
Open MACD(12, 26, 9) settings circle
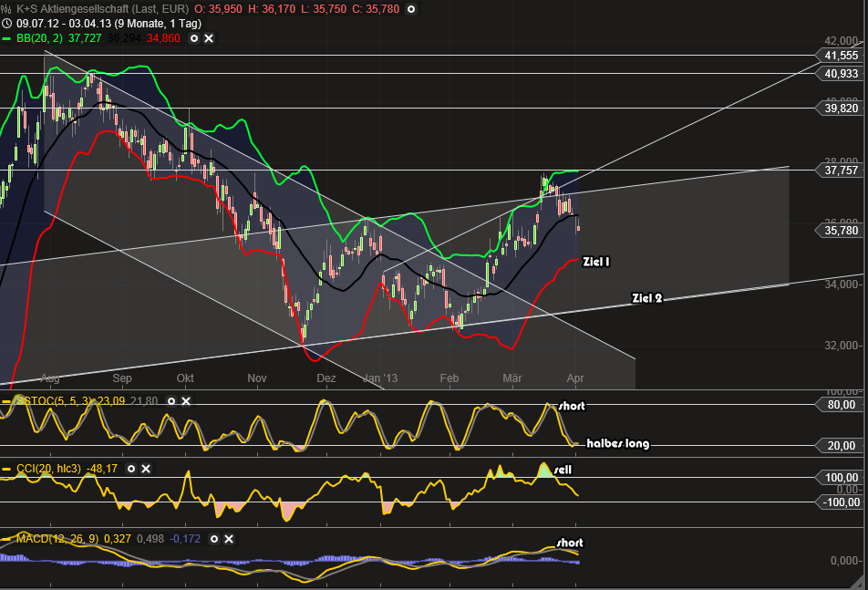pos(214,539)
